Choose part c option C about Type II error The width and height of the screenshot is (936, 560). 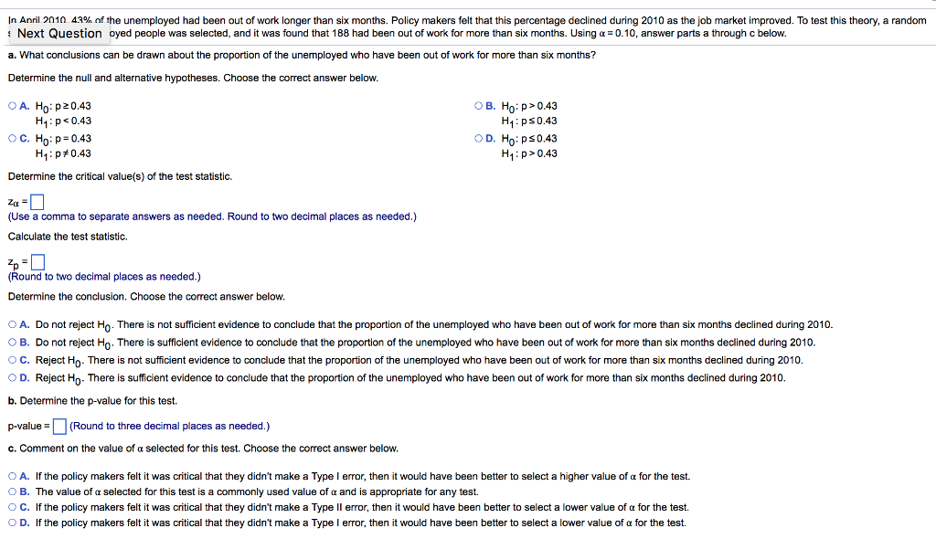pos(12,507)
